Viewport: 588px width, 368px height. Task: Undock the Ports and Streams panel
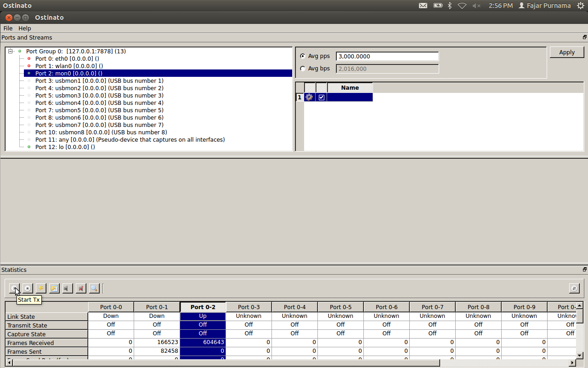pyautogui.click(x=585, y=37)
